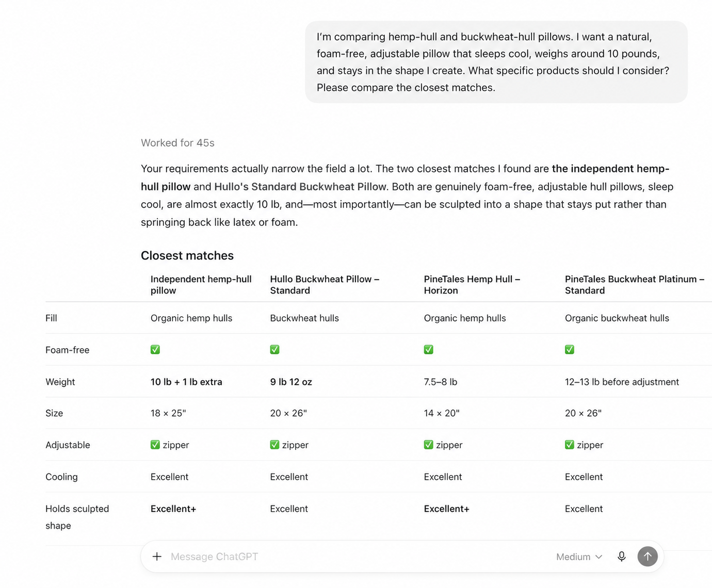Select the "PineTales Buckwheat Platinum – Standard" header
This screenshot has width=712, height=588.
635,285
